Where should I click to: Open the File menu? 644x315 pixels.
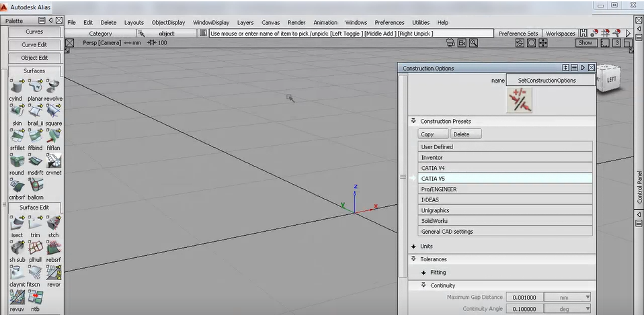click(71, 23)
